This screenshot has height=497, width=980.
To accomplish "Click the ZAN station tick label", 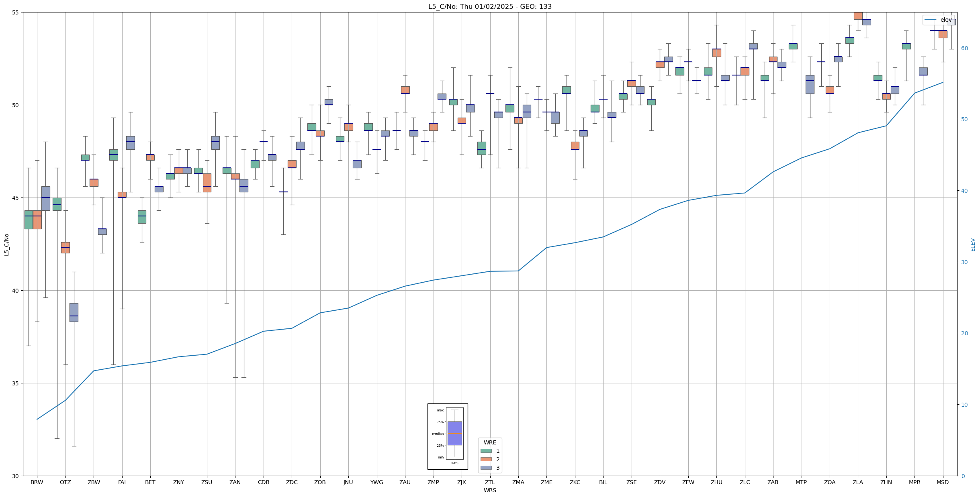I will [x=235, y=482].
